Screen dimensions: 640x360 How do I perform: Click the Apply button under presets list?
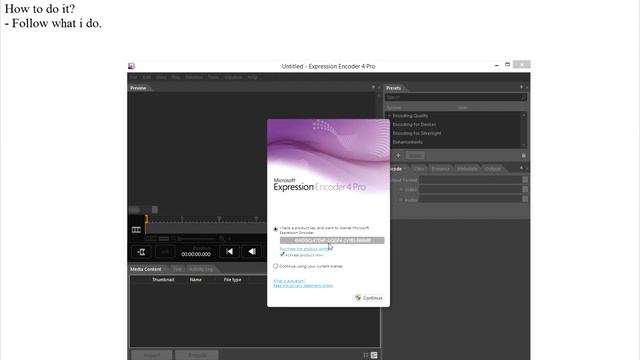click(x=415, y=156)
